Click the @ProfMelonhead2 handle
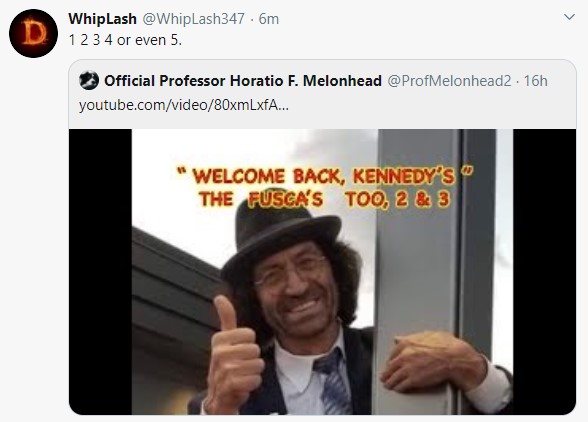This screenshot has width=588, height=422. (449, 81)
